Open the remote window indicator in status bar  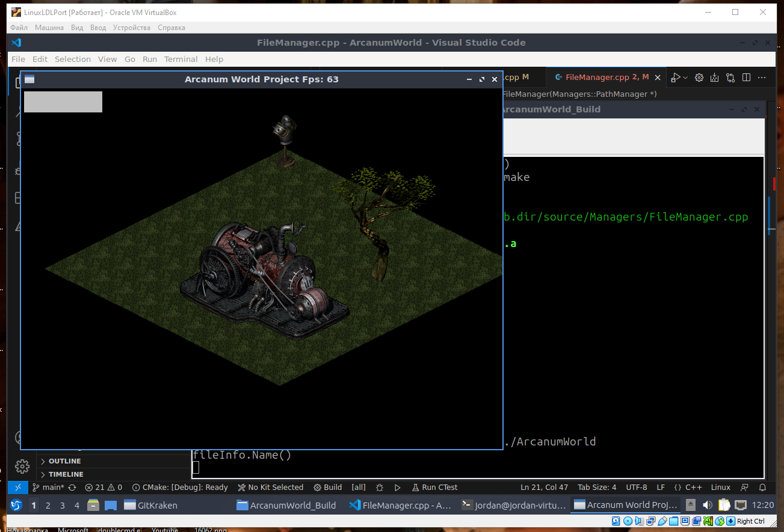pos(17,488)
